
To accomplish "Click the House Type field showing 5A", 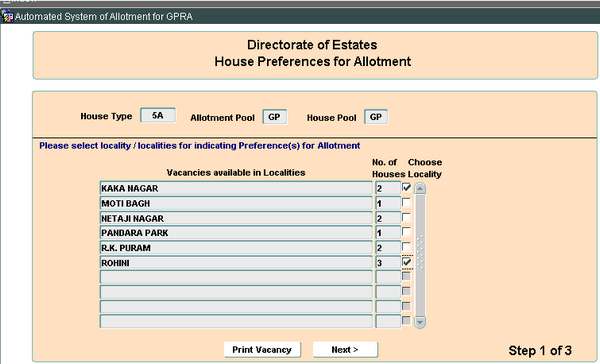I will pos(158,115).
